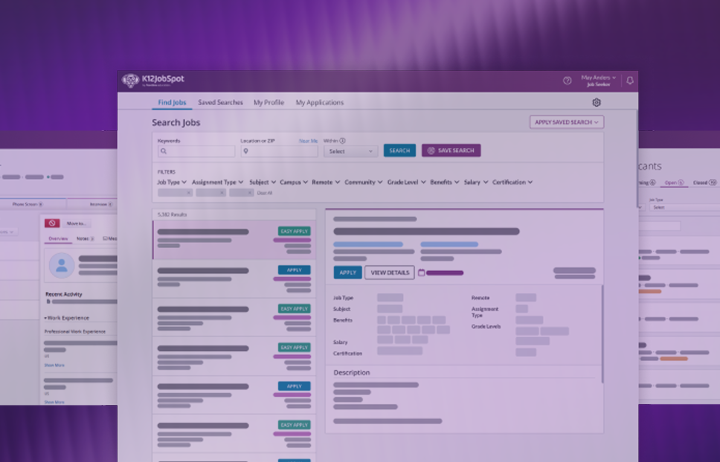This screenshot has width=720, height=462.
Task: Go to the My Applications tab
Action: pos(318,102)
